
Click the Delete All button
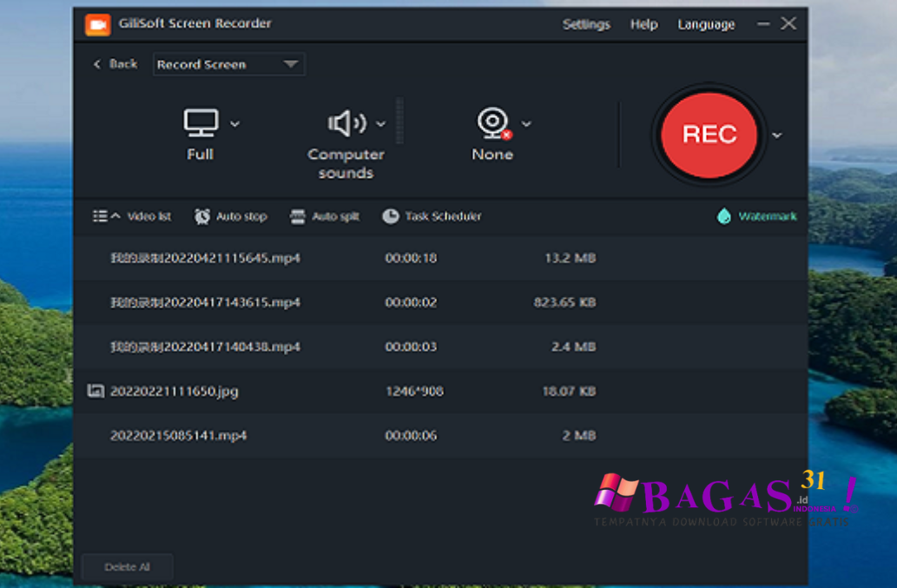tap(127, 567)
